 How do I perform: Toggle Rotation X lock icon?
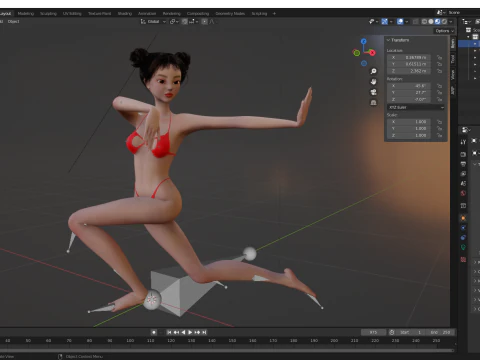point(439,86)
